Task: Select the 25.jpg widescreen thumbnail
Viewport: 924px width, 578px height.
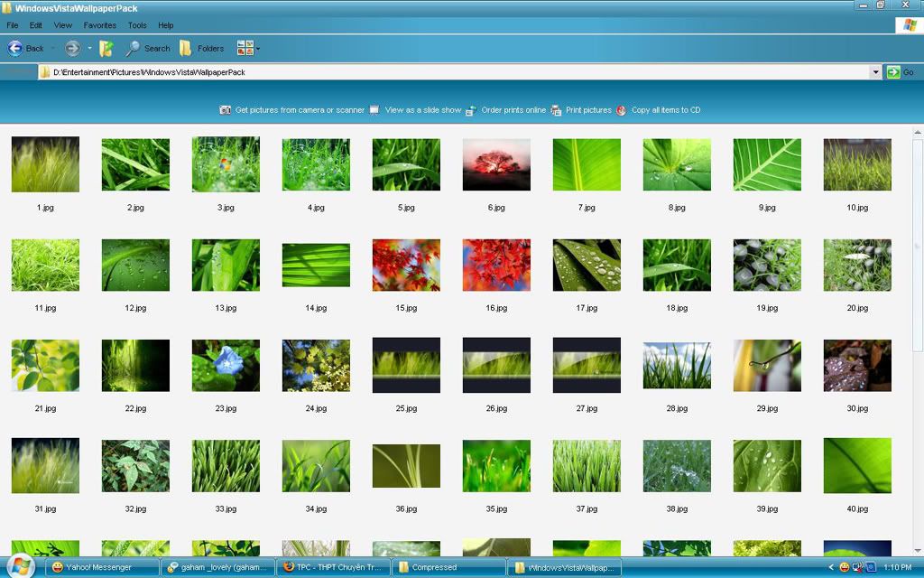Action: click(406, 365)
